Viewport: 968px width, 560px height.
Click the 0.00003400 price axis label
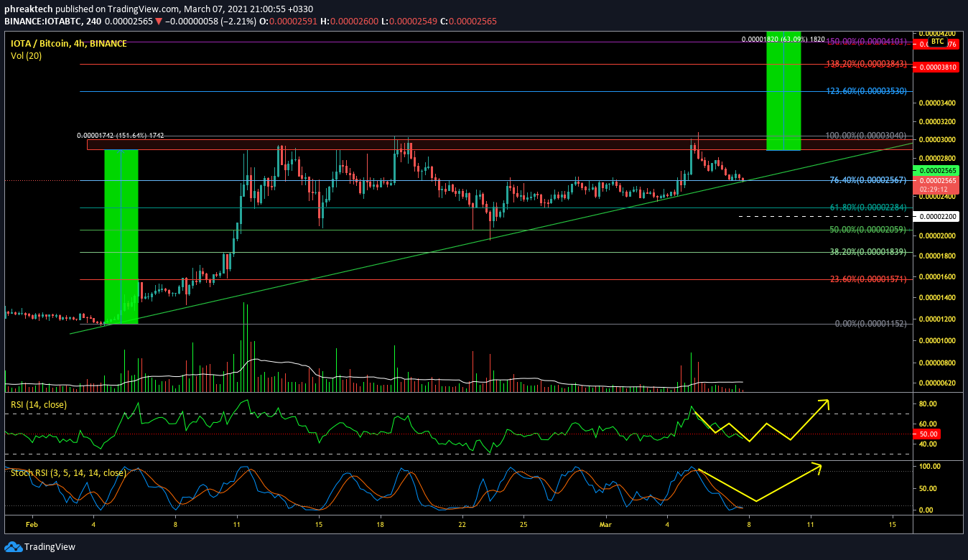[937, 103]
